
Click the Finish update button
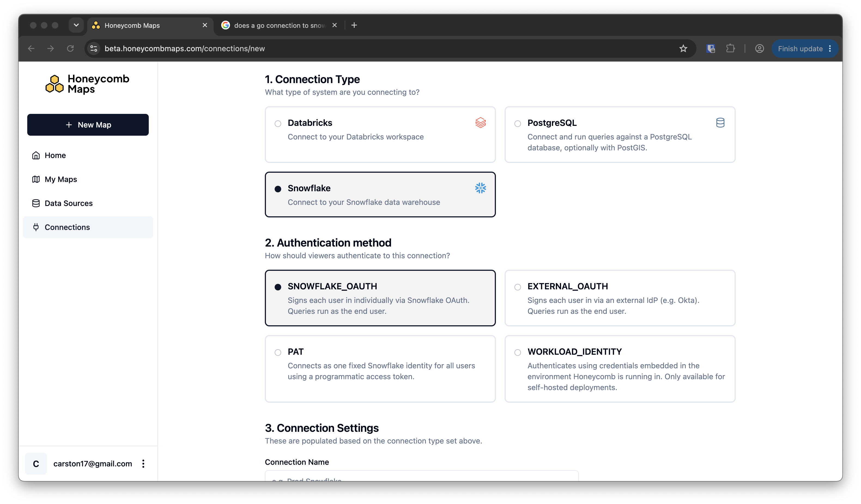click(800, 48)
